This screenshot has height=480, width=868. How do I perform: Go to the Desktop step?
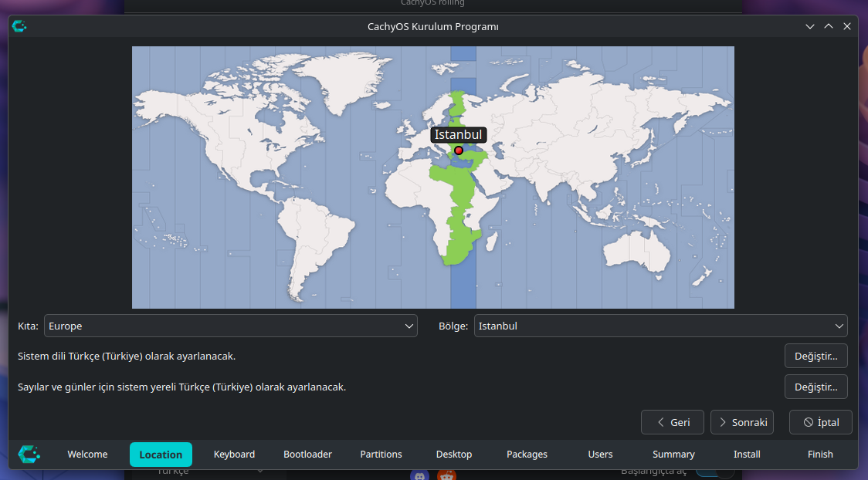[454, 454]
